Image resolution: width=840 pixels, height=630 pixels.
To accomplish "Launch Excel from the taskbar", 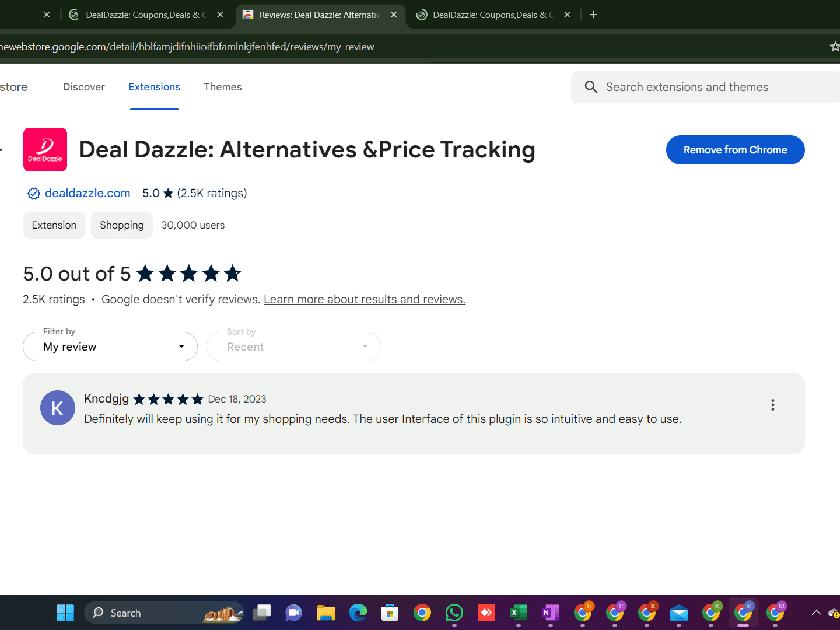I will [518, 612].
